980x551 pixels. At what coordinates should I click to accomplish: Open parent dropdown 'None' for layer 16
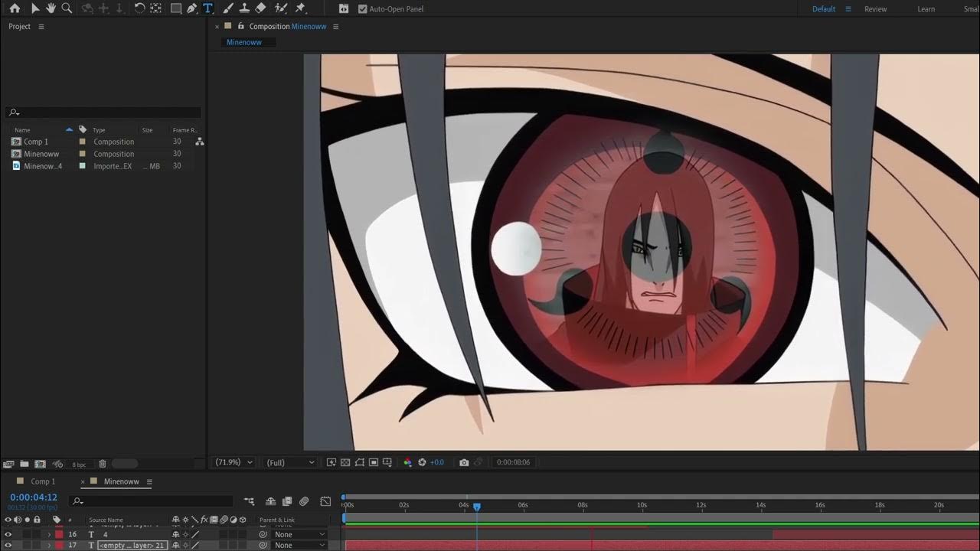click(300, 534)
